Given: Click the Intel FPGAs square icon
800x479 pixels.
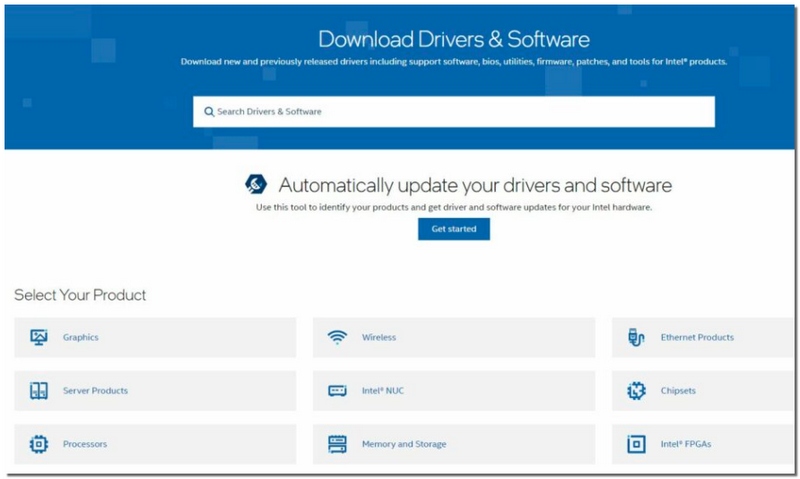Looking at the screenshot, I should tap(636, 444).
